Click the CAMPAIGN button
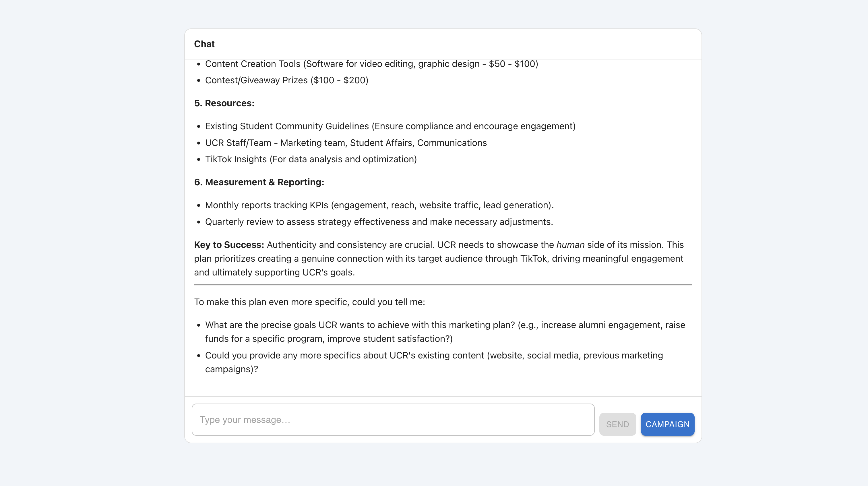 667,424
